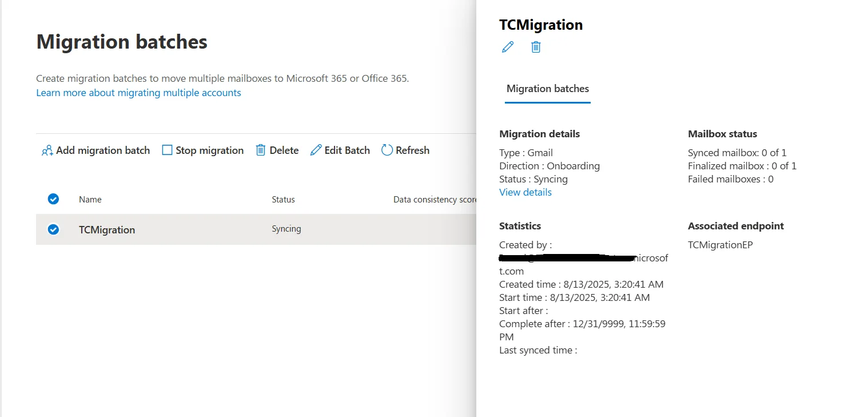This screenshot has width=868, height=417.
Task: Click the Edit Batch pencil icon
Action: click(316, 150)
